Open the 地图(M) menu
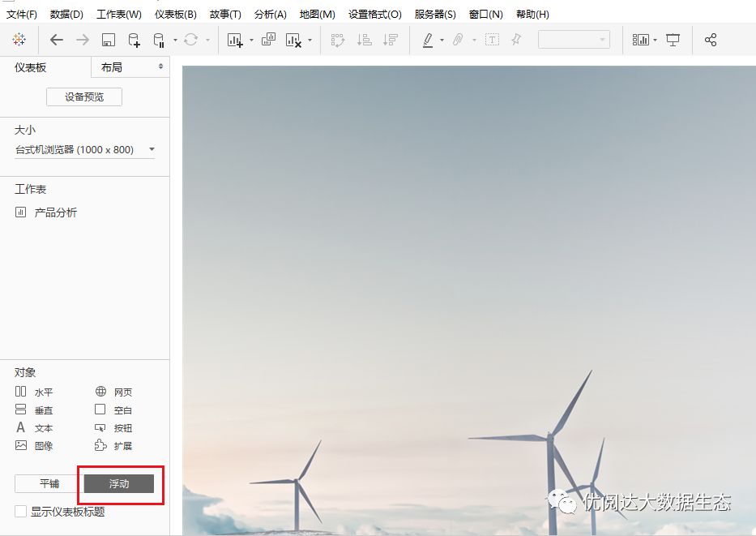Viewport: 756px width, 536px height. click(318, 15)
